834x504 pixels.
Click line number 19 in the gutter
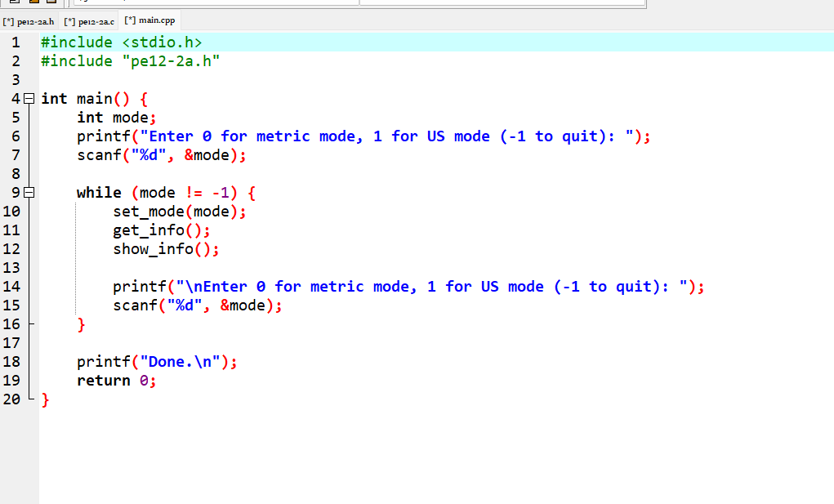point(11,381)
